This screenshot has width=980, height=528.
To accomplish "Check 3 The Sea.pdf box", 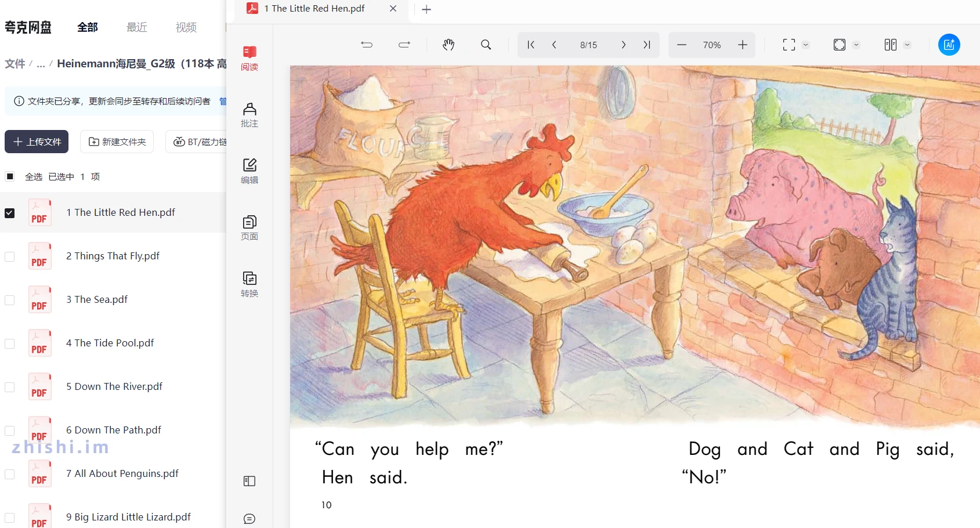I will pos(10,300).
